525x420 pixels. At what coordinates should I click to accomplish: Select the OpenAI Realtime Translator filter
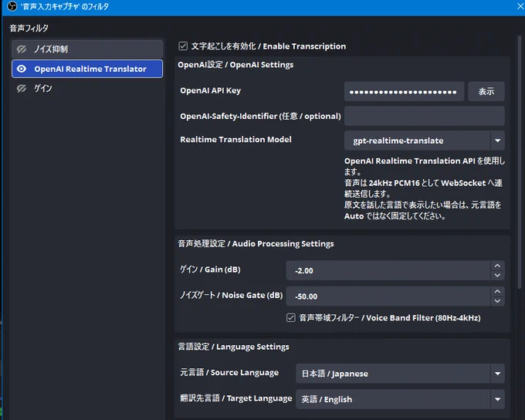(x=87, y=69)
